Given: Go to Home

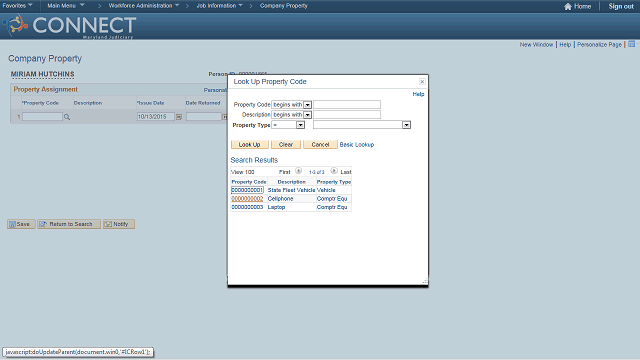Looking at the screenshot, I should tap(578, 6).
